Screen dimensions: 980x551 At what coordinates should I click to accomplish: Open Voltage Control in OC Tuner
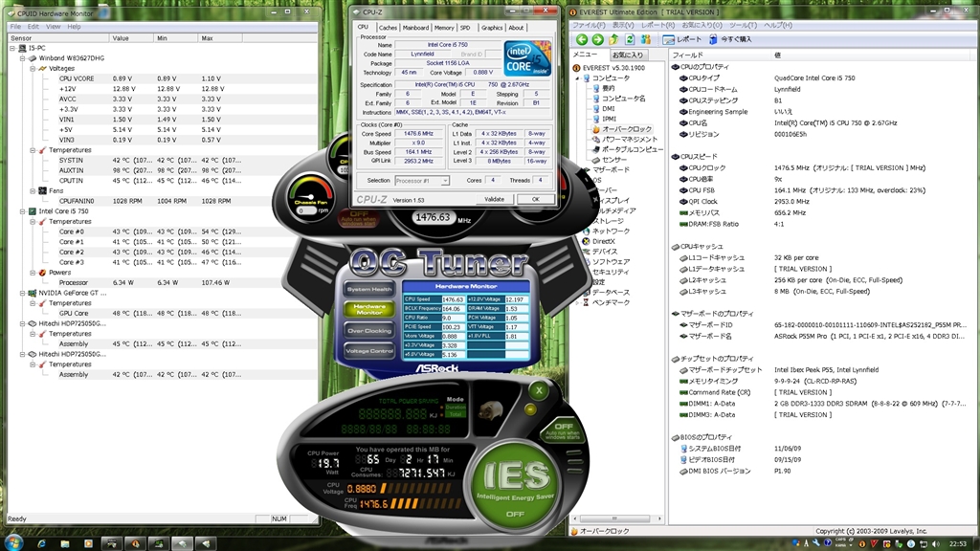[x=369, y=350]
